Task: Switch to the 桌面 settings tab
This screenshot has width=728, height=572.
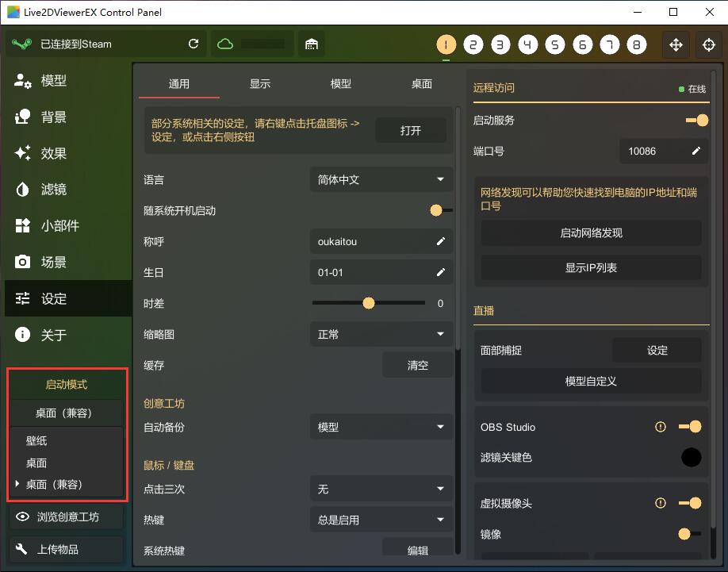Action: coord(422,84)
